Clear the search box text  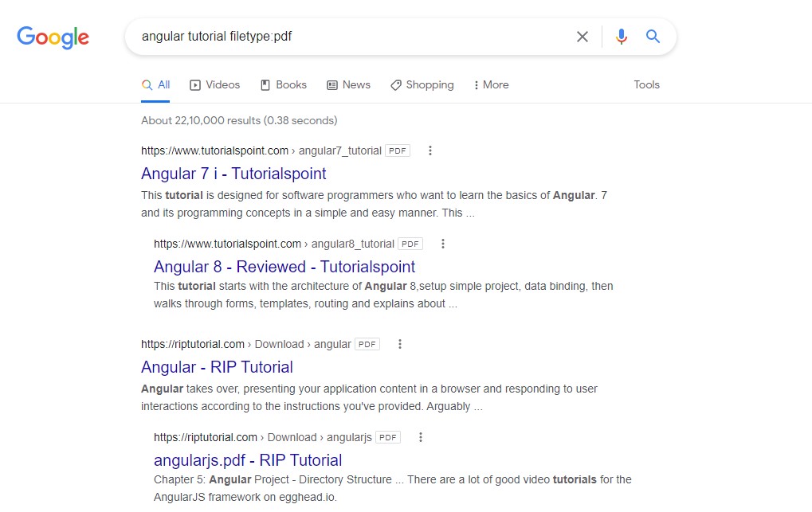coord(583,37)
